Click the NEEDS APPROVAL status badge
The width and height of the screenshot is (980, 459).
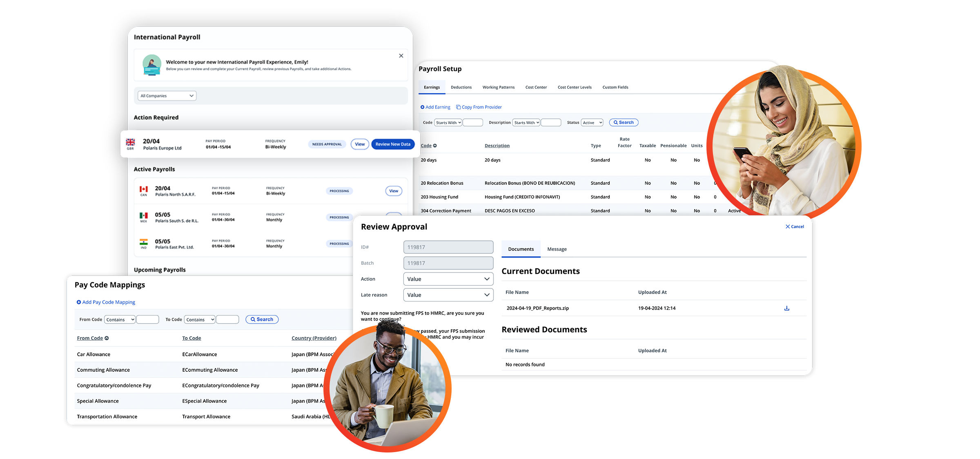coord(327,144)
